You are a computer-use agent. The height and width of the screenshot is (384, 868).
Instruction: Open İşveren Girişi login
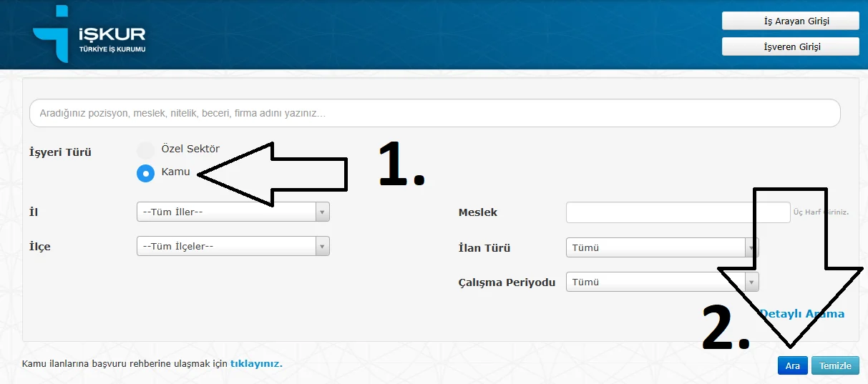click(x=790, y=46)
